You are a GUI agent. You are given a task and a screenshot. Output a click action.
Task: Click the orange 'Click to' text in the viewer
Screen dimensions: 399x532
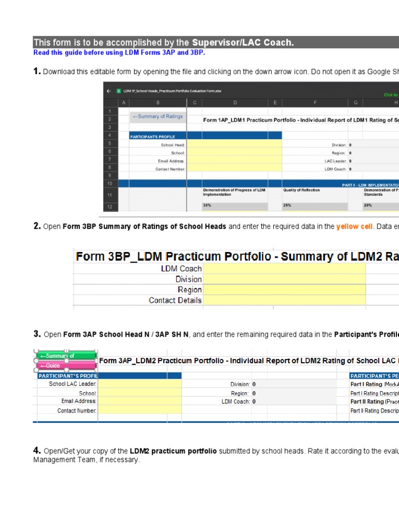click(x=391, y=95)
